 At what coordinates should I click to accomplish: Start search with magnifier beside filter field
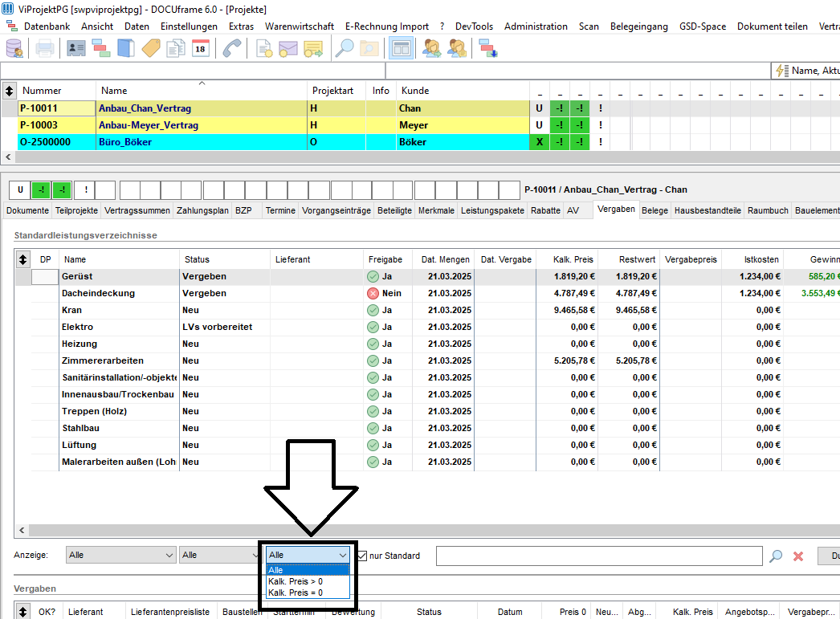(776, 556)
